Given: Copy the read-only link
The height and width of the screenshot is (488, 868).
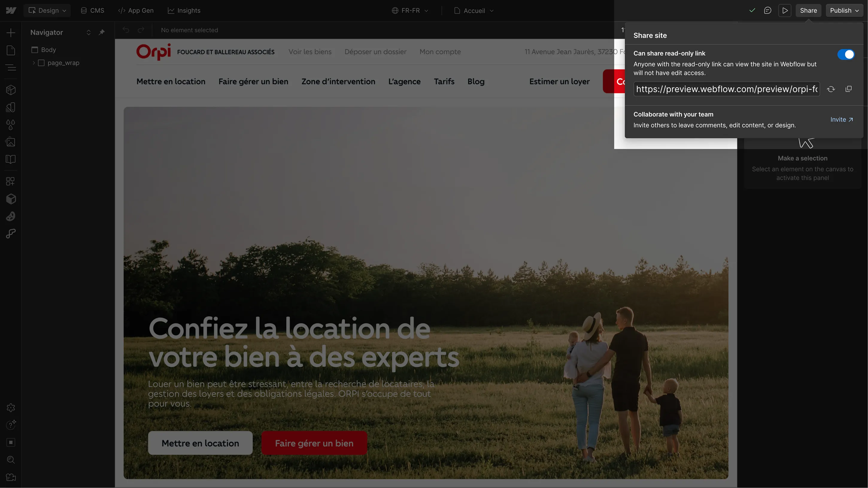Looking at the screenshot, I should (849, 89).
